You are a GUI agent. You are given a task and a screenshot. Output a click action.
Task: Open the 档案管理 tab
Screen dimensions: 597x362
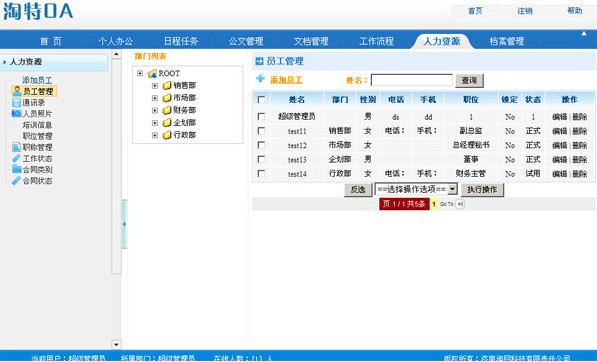tap(507, 41)
